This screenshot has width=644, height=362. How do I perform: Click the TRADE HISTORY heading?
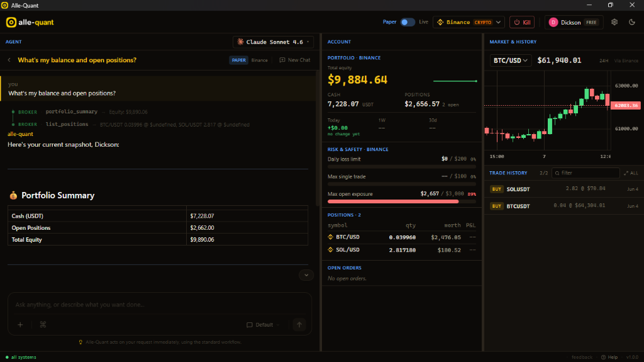[508, 173]
